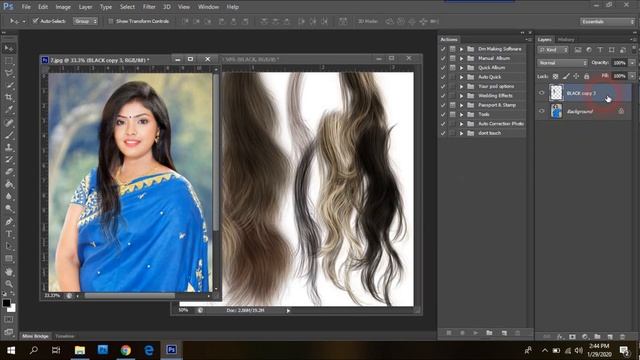Screen dimensions: 640x360
Task: Open the Image menu
Action: 63,7
